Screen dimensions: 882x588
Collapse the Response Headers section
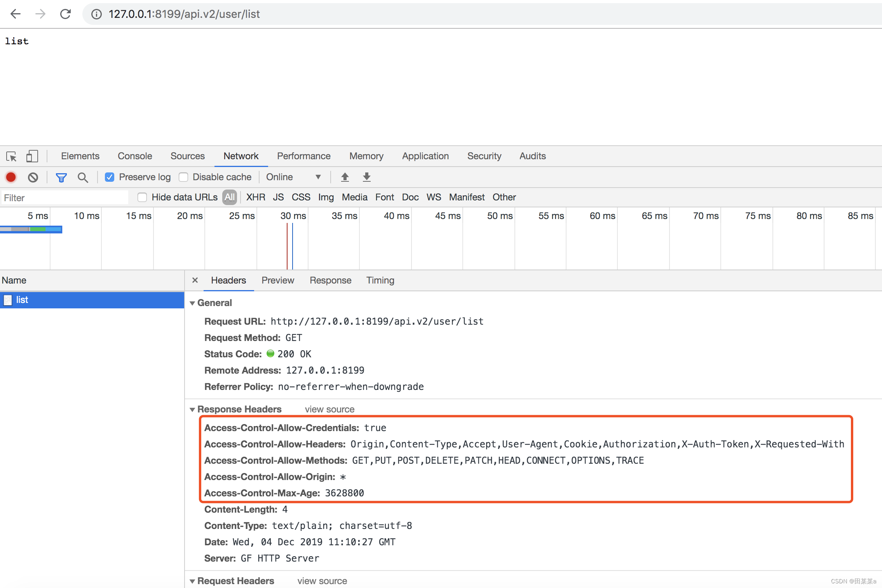pos(193,409)
